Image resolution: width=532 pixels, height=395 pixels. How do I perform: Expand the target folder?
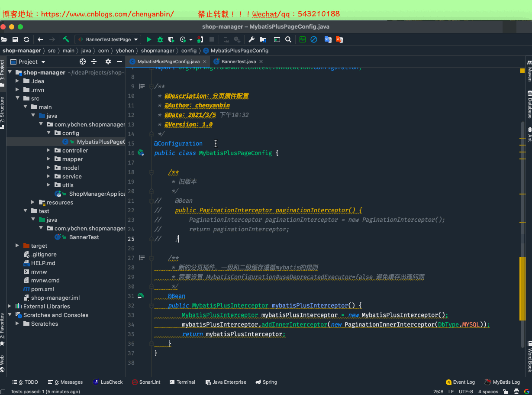pos(17,246)
